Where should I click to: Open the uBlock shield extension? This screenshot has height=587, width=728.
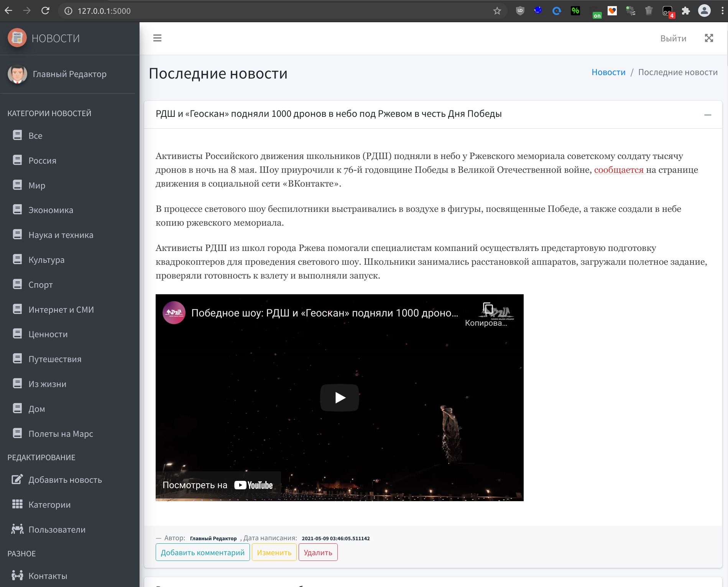pos(520,11)
